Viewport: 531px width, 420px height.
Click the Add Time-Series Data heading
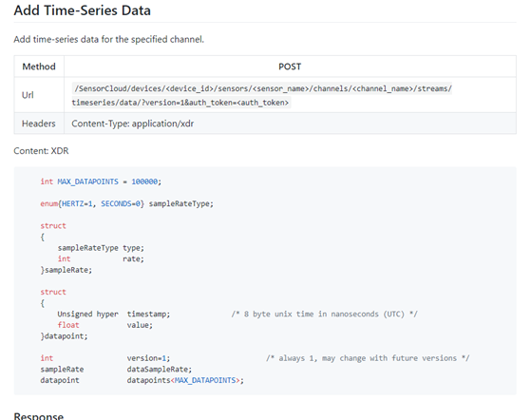[82, 10]
